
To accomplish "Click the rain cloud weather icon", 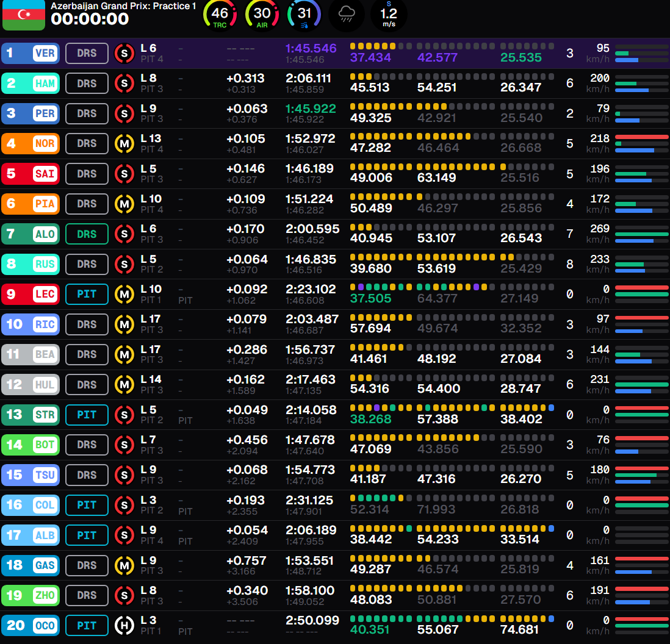I will click(x=347, y=15).
